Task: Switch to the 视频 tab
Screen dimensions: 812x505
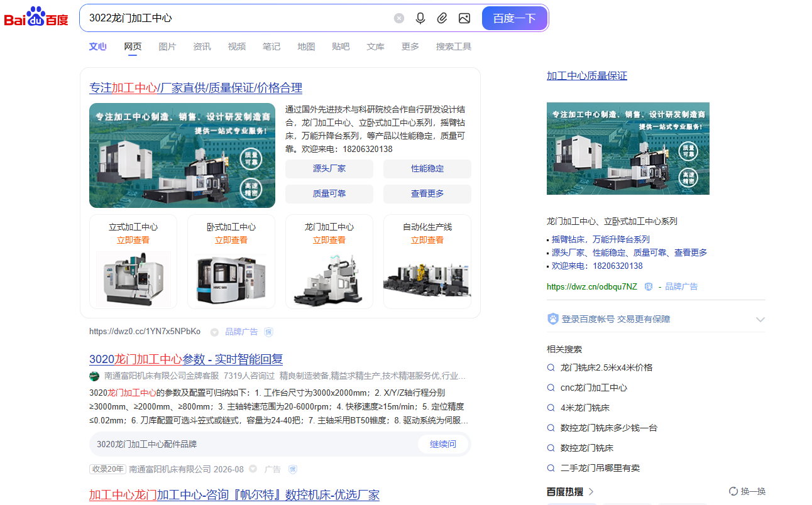Action: click(236, 46)
